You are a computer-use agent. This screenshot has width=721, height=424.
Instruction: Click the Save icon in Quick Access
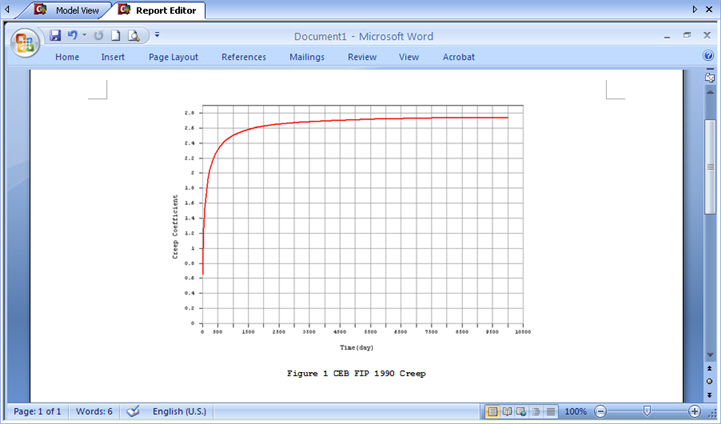click(55, 35)
